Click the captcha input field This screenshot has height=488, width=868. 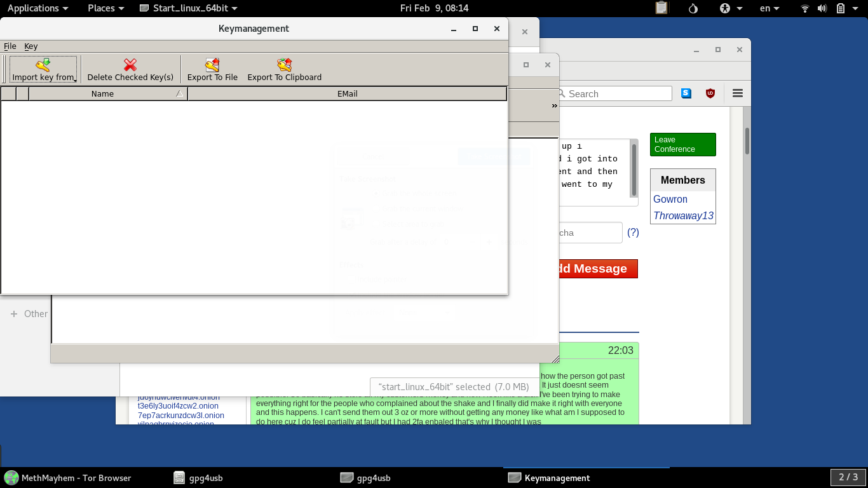click(590, 233)
